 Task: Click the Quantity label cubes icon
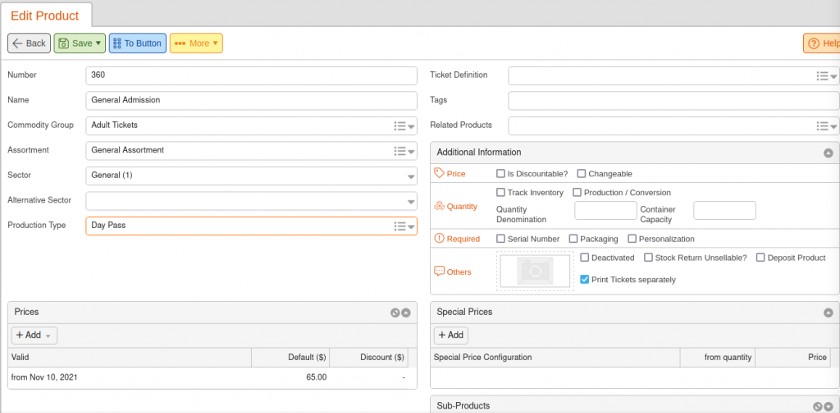click(x=439, y=206)
